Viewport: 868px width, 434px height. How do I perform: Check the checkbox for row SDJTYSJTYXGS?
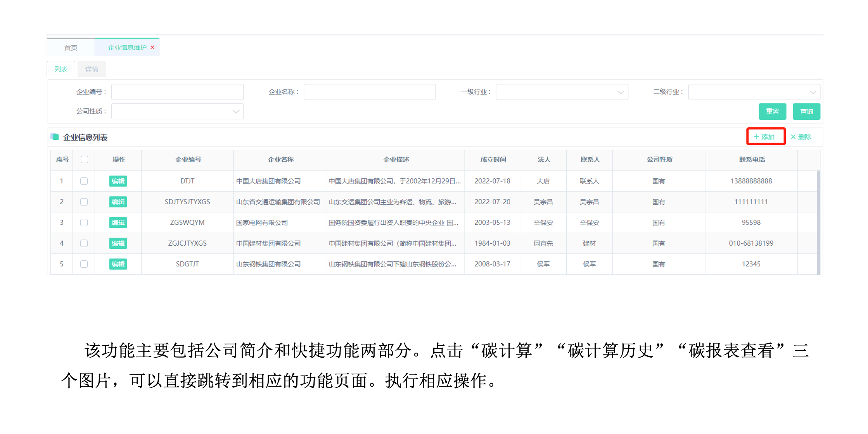[84, 201]
